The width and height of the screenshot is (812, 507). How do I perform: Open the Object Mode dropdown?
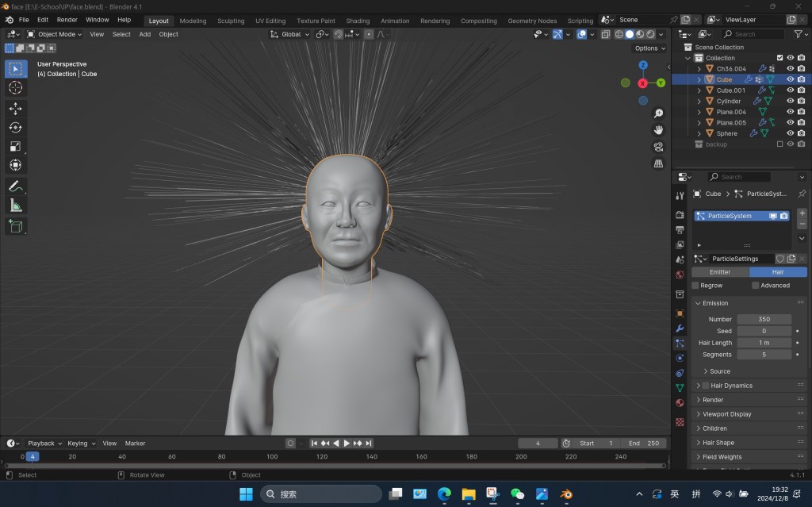coord(55,34)
